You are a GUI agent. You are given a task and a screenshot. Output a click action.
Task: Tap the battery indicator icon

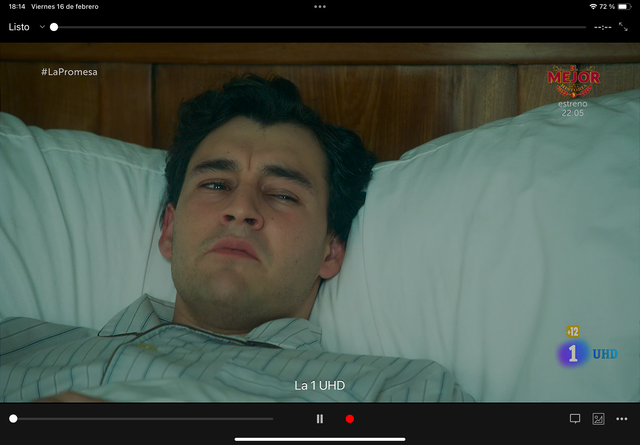(624, 7)
